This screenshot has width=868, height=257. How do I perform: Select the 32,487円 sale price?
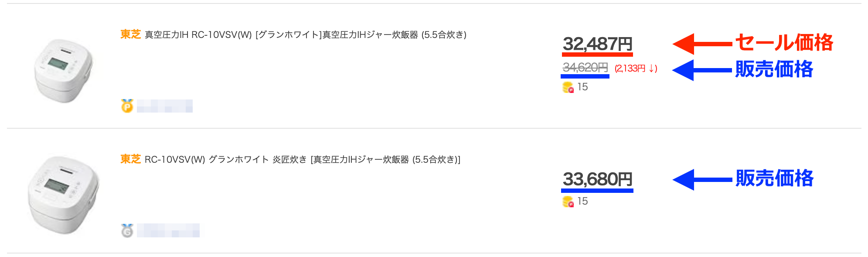click(x=597, y=44)
